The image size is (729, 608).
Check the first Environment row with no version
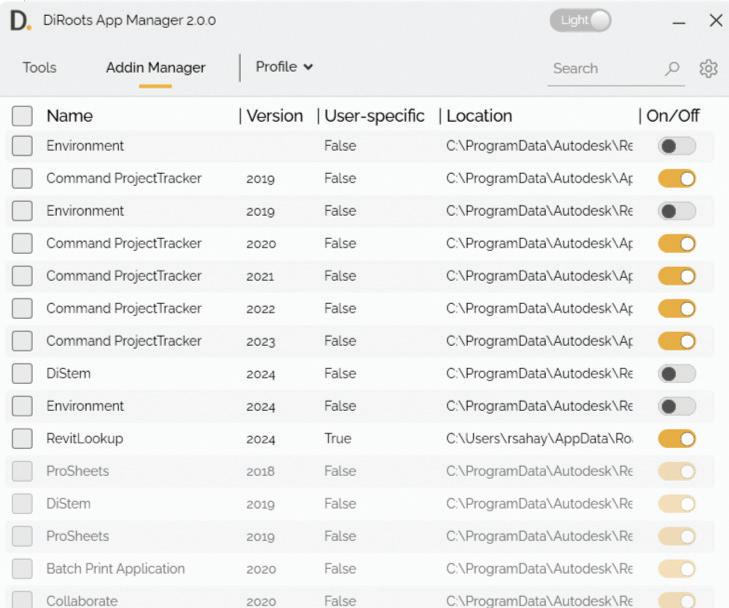(22, 146)
